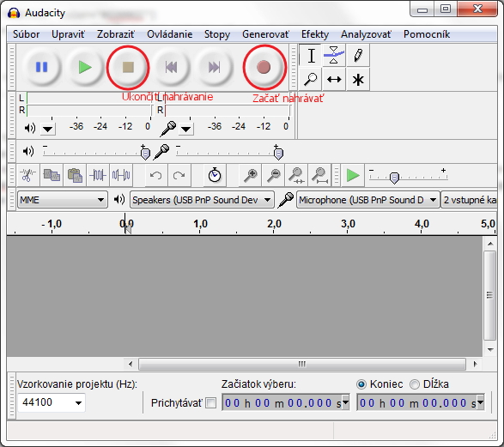Skip to start of track

(x=172, y=67)
